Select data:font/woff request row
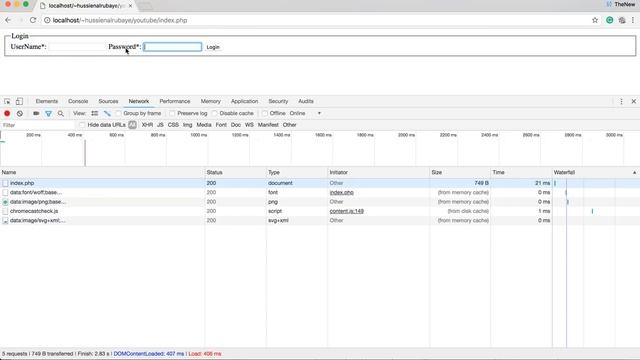 coord(320,192)
